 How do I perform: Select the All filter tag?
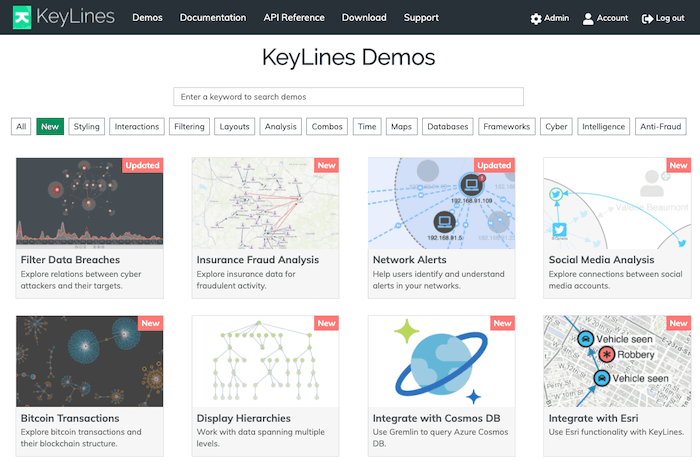pos(21,126)
